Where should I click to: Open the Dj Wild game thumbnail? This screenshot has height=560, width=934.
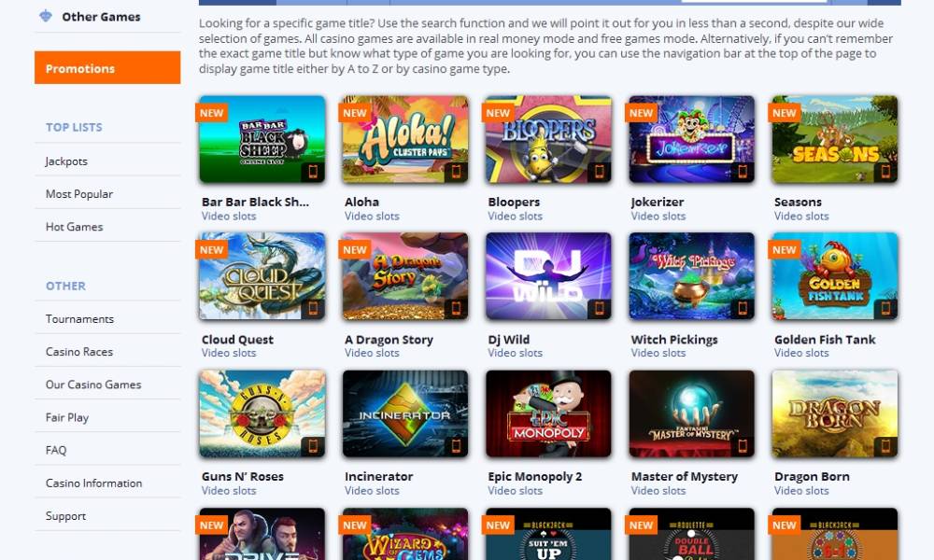[548, 276]
